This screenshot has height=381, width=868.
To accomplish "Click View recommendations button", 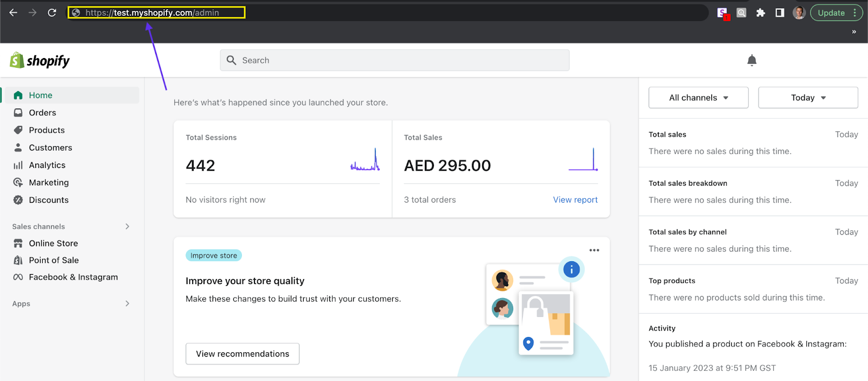I will [x=242, y=354].
